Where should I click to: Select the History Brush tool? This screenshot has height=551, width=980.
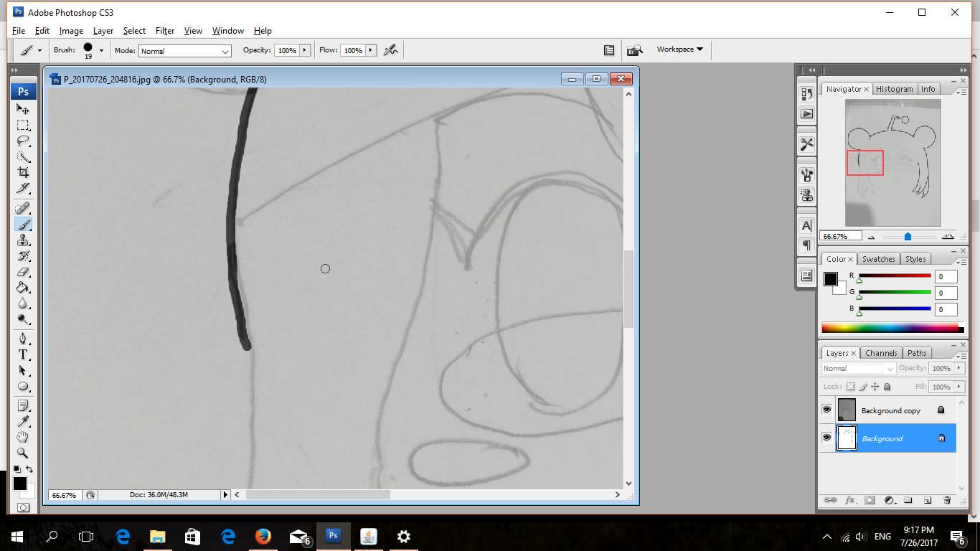(23, 256)
